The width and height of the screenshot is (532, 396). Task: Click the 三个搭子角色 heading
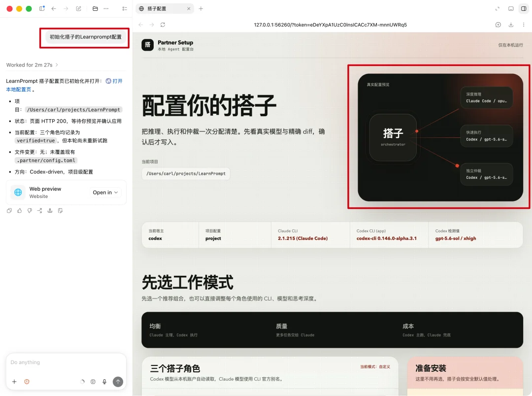pyautogui.click(x=175, y=368)
